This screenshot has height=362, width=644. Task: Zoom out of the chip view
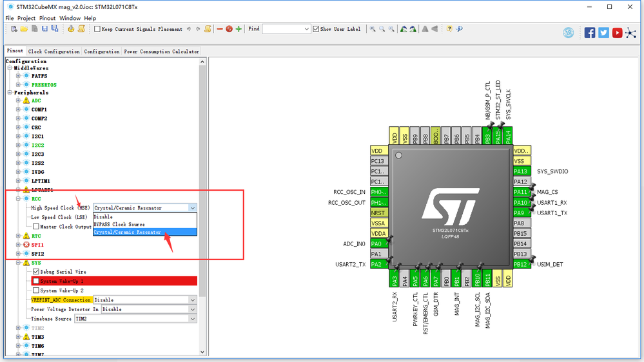coord(391,29)
